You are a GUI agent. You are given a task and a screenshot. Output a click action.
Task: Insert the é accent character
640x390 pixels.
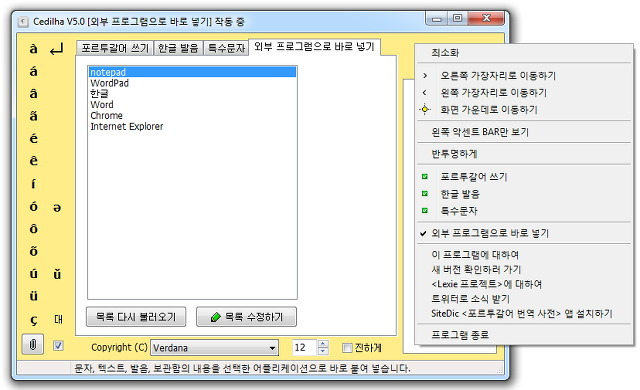(x=33, y=139)
